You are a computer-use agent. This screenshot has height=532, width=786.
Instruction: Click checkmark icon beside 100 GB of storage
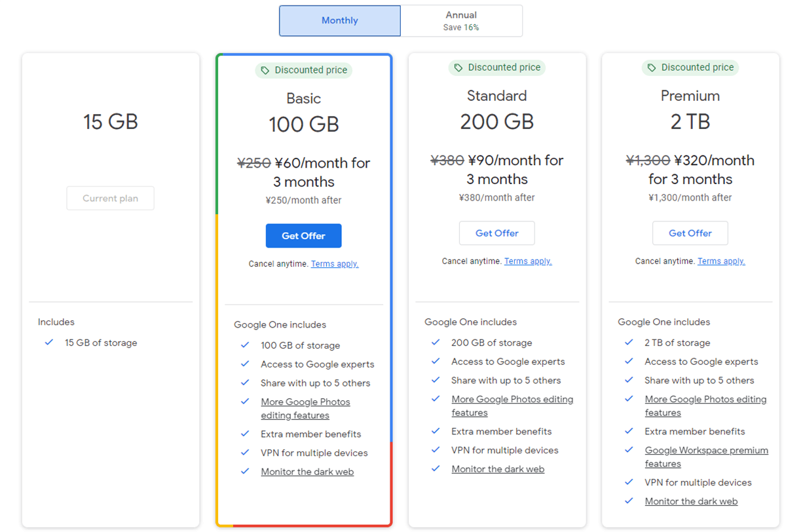[245, 345]
